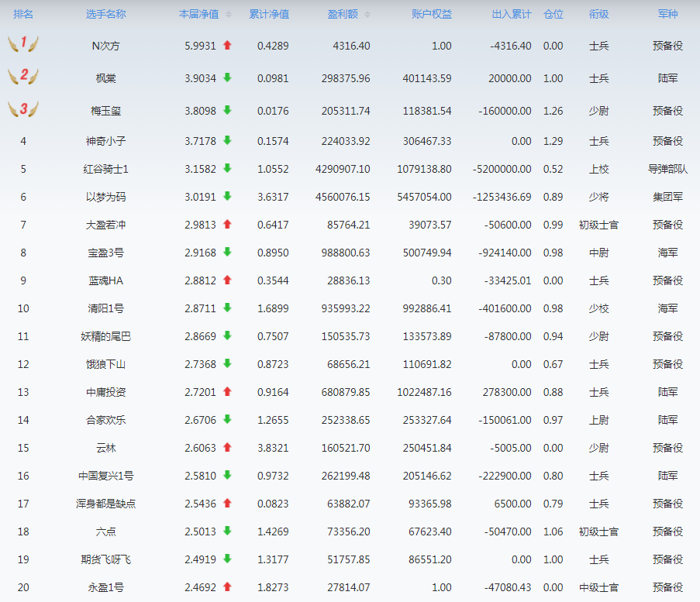The width and height of the screenshot is (700, 602).
Task: Click cumulative in/out value -5200000.00
Action: click(502, 169)
